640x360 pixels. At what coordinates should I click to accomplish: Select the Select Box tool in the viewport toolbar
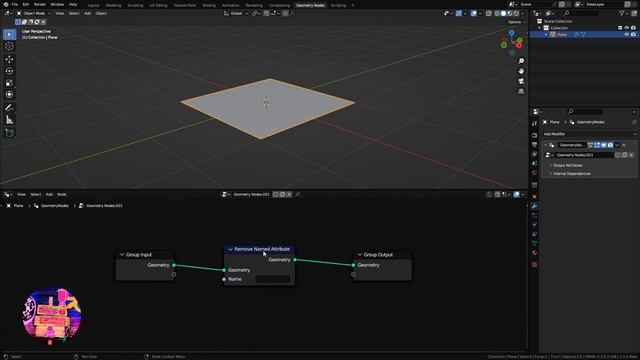point(9,34)
